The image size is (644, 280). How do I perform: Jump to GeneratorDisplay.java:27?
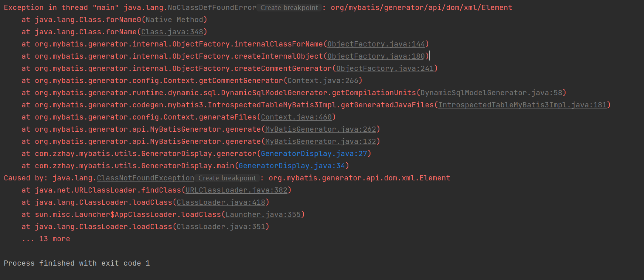pyautogui.click(x=314, y=153)
